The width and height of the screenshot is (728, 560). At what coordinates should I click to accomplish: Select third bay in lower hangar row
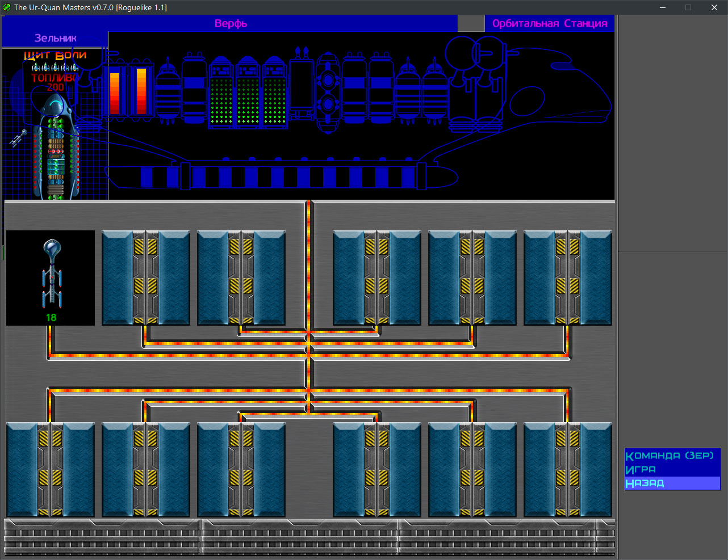pos(241,470)
